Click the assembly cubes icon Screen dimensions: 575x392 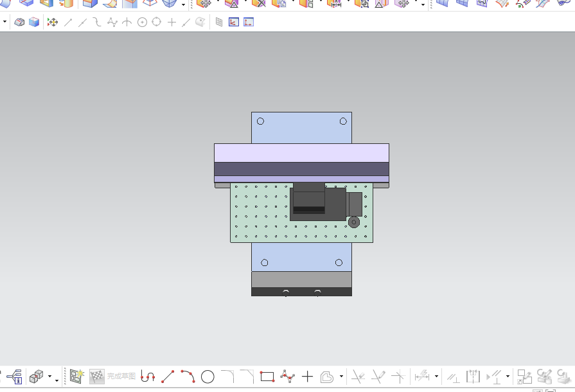point(37,377)
